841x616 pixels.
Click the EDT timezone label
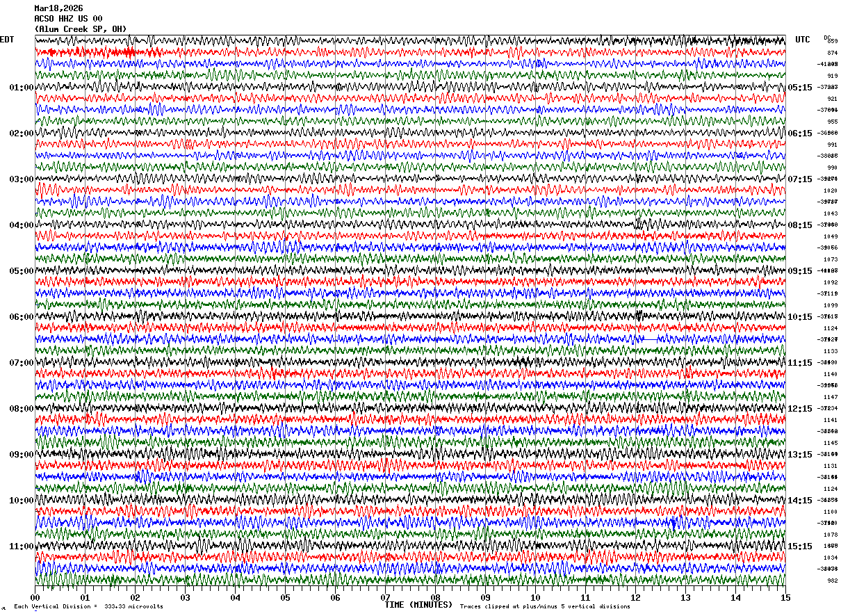(x=7, y=40)
